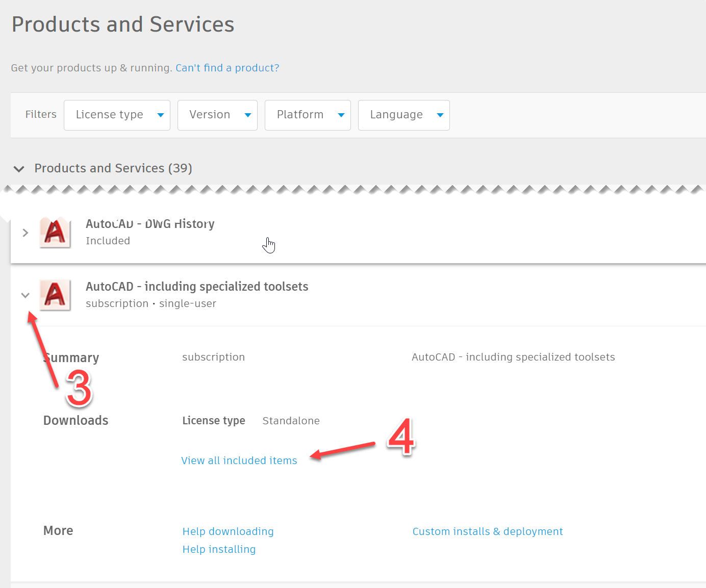
Task: Collapse the AutoCAD specialized toolsets row
Action: click(x=25, y=295)
